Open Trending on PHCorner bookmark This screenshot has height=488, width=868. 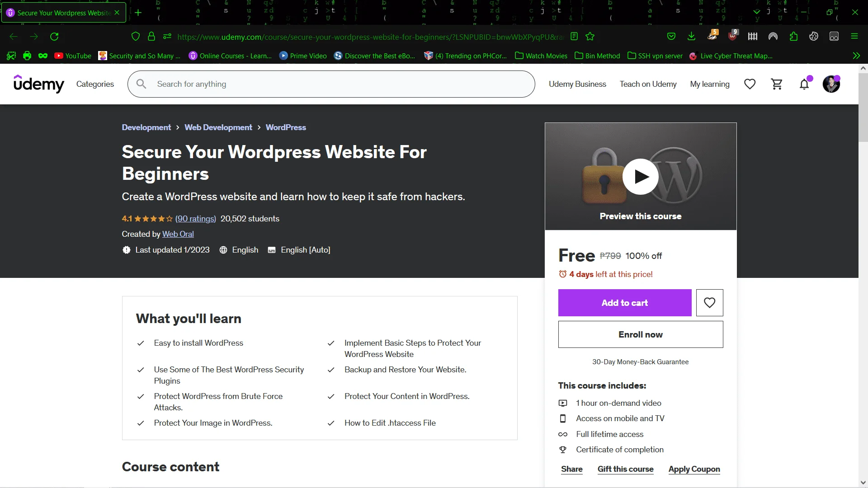pyautogui.click(x=465, y=56)
